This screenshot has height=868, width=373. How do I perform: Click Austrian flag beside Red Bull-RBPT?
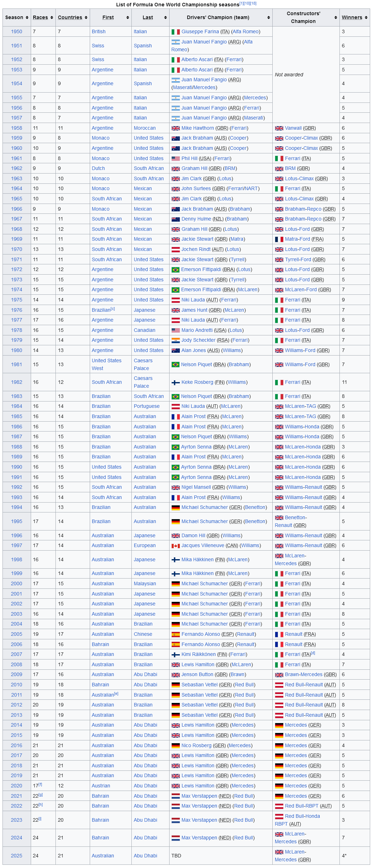[x=279, y=806]
